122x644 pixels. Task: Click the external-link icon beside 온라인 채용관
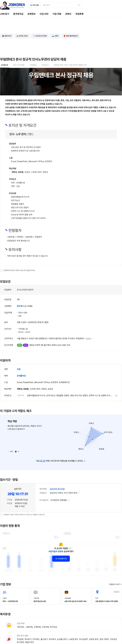tap(86, 65)
